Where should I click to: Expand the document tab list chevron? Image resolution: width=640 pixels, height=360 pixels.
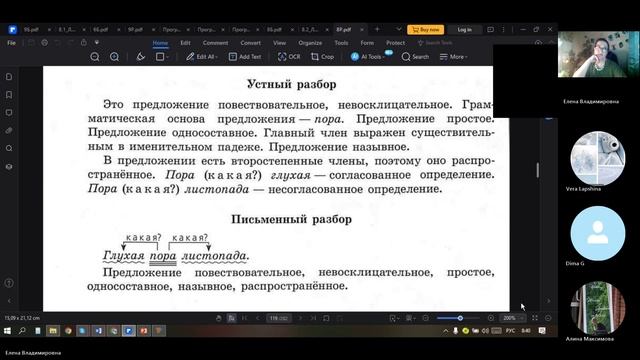click(399, 29)
